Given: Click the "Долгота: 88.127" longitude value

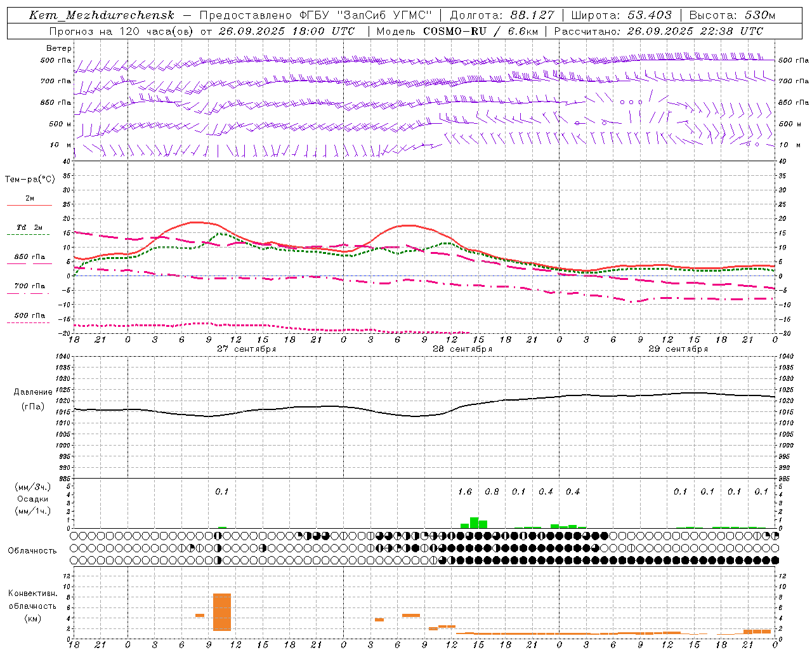Looking at the screenshot, I should 502,15.
